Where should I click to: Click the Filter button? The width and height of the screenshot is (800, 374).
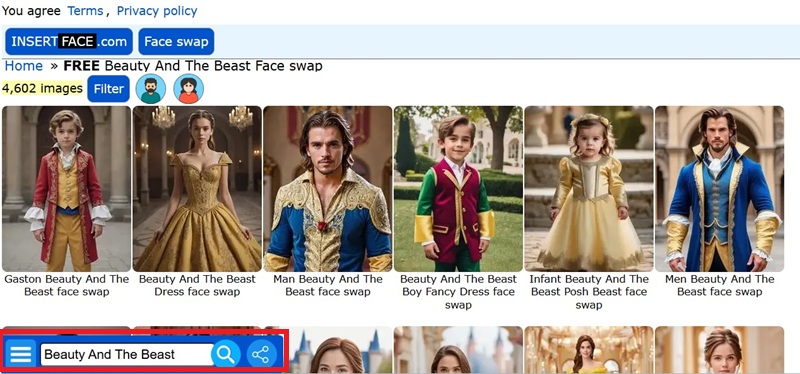coord(108,89)
